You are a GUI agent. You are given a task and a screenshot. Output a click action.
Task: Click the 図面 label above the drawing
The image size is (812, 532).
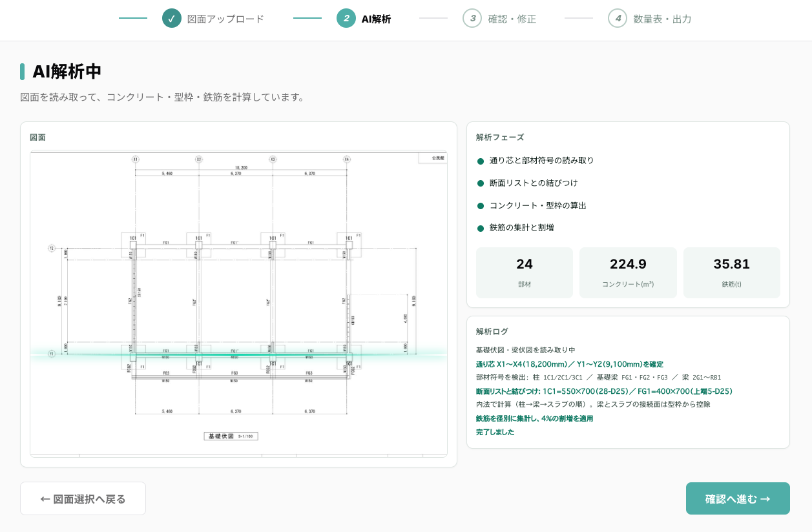pyautogui.click(x=37, y=138)
